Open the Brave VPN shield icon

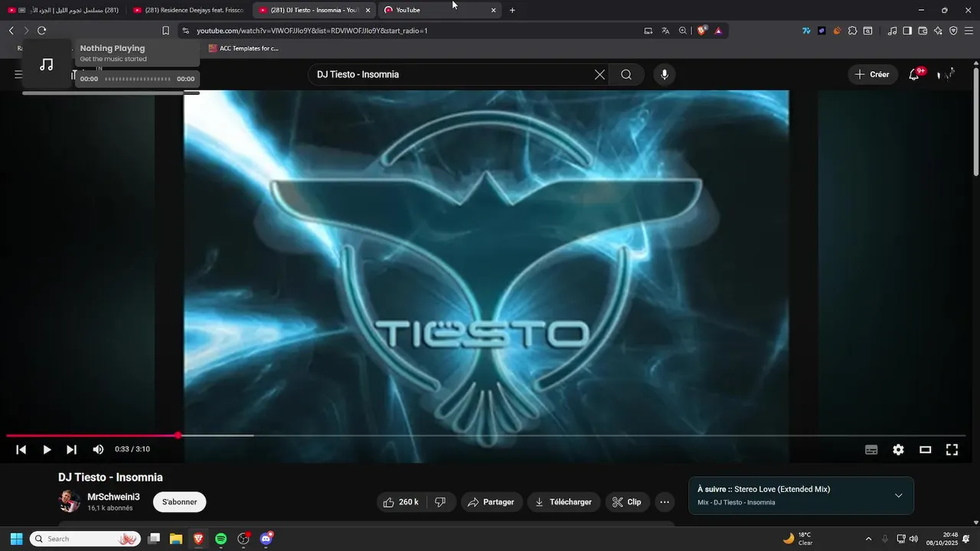(953, 31)
